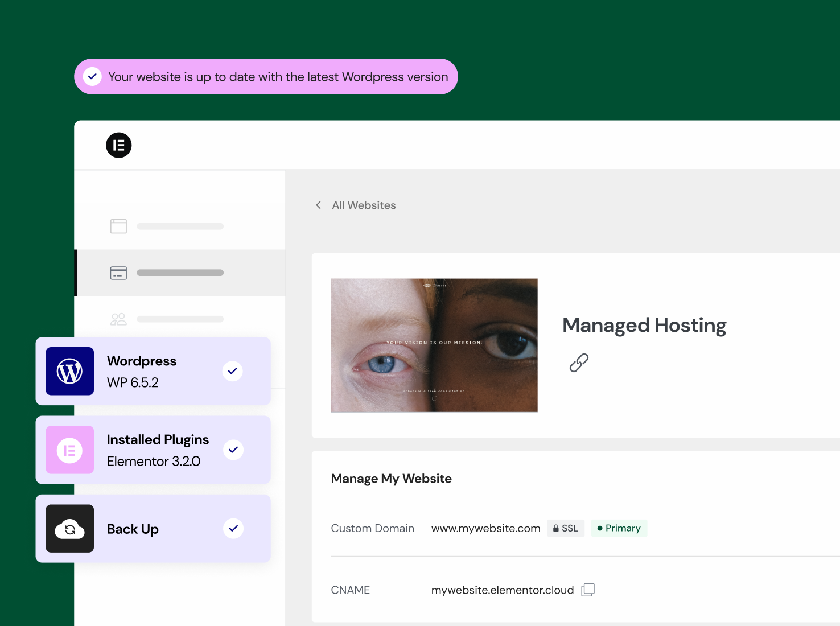Click the WP 6.5.2 version text
This screenshot has width=840, height=626.
133,382
